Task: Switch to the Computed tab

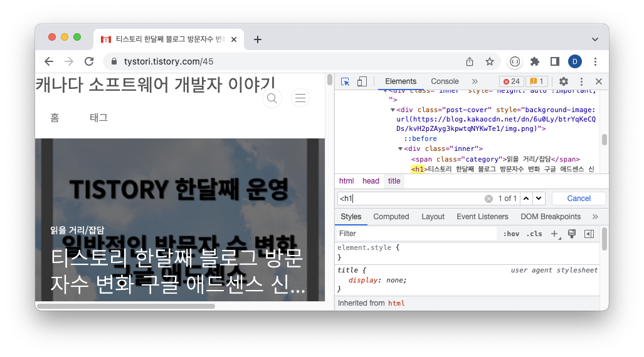Action: (x=391, y=217)
